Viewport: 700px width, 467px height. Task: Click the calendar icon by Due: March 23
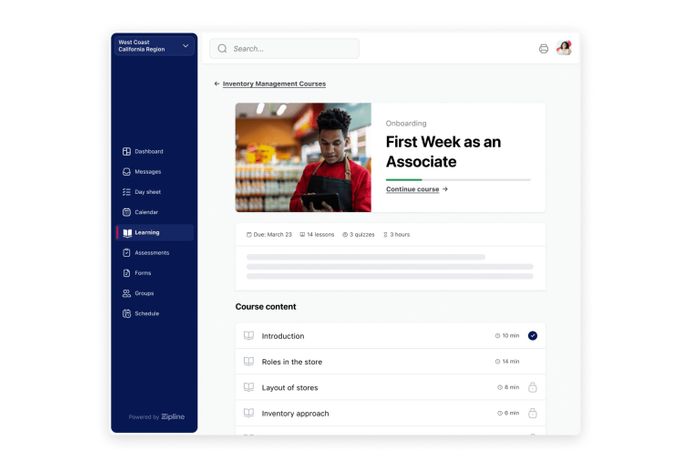(x=249, y=234)
